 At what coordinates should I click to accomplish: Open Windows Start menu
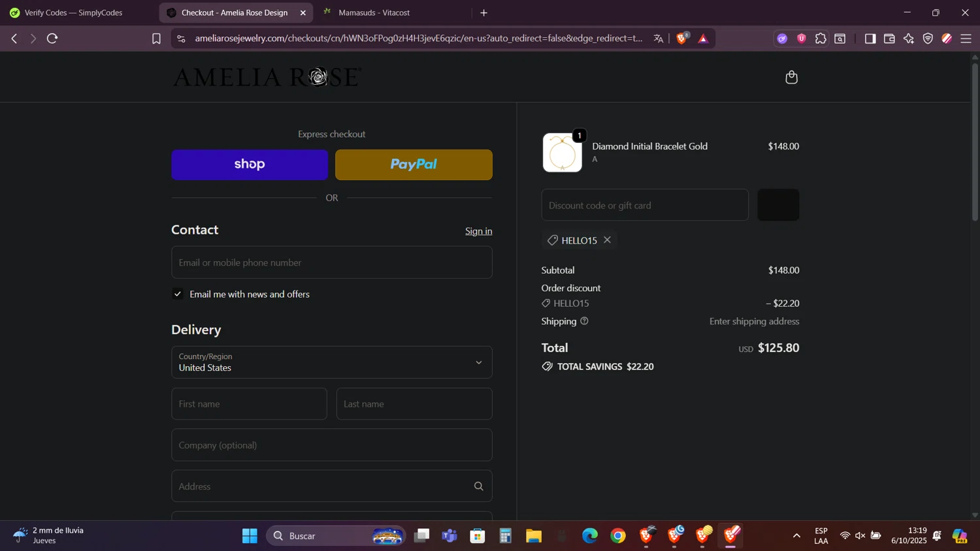tap(250, 536)
